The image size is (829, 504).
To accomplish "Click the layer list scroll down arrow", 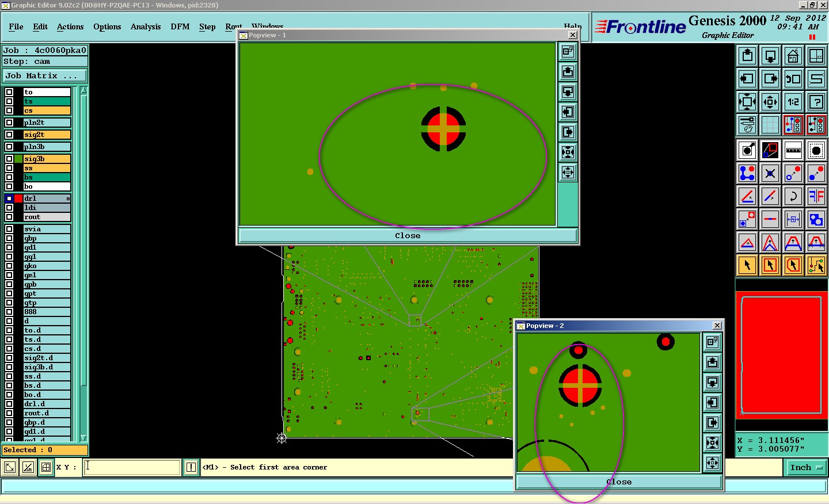I will (x=83, y=438).
